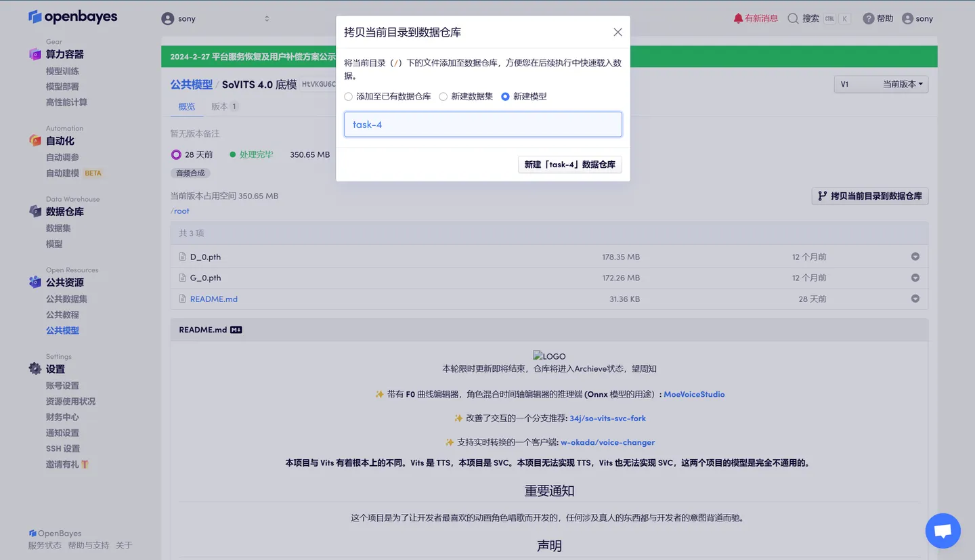Screen dimensions: 975x560
Task: Open the 公共资源 Open Resources icon
Action: 36,282
